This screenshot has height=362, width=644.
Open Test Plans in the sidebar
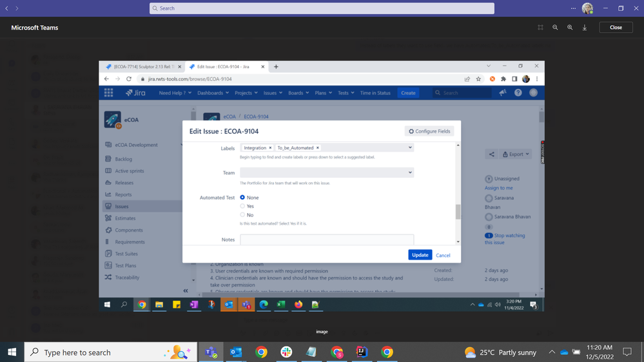pyautogui.click(x=125, y=265)
